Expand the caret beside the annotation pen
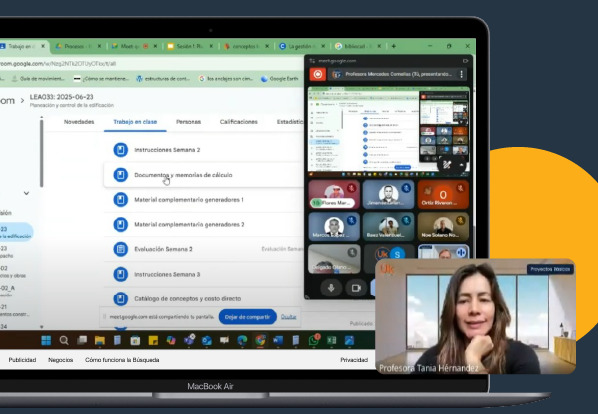Screen dimensions: 598x414 461,165
